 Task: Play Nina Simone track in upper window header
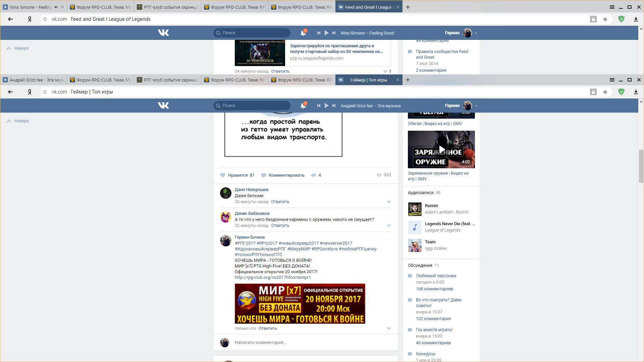[x=326, y=33]
